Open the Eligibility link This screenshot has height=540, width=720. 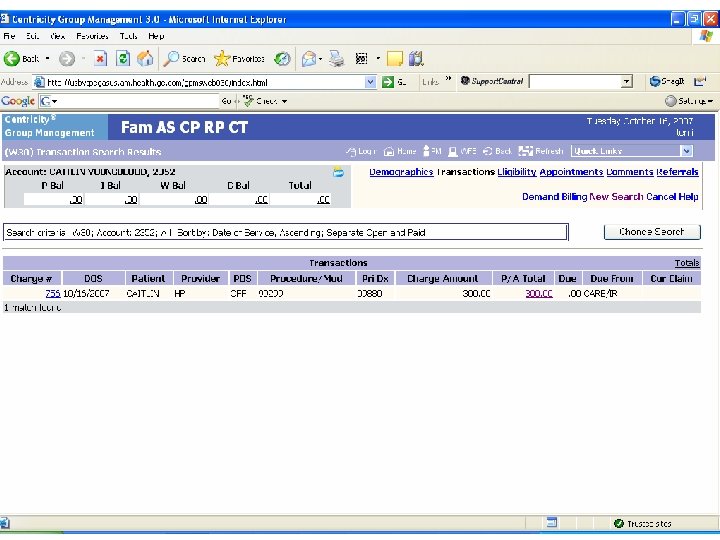(517, 172)
